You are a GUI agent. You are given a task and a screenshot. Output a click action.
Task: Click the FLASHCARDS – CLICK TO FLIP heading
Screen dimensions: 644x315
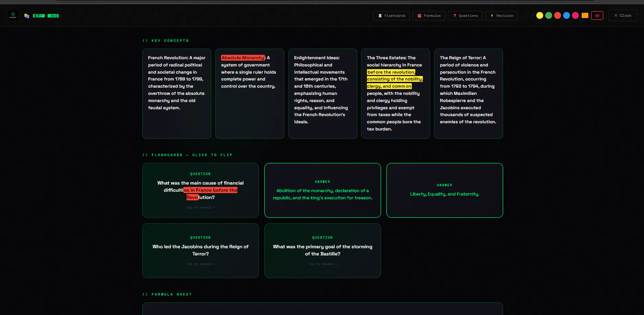coord(188,155)
